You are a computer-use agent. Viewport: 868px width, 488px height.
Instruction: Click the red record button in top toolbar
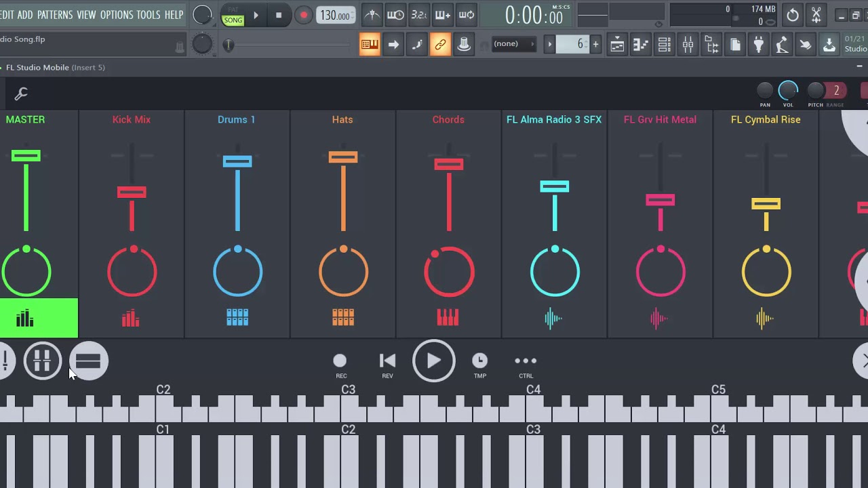[303, 15]
